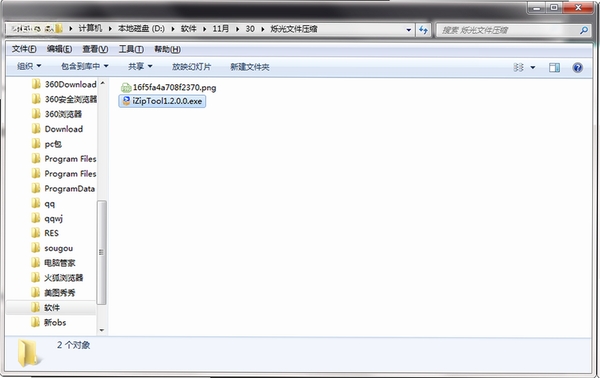Maximize the explorer window
The image size is (600, 378).
(554, 8)
